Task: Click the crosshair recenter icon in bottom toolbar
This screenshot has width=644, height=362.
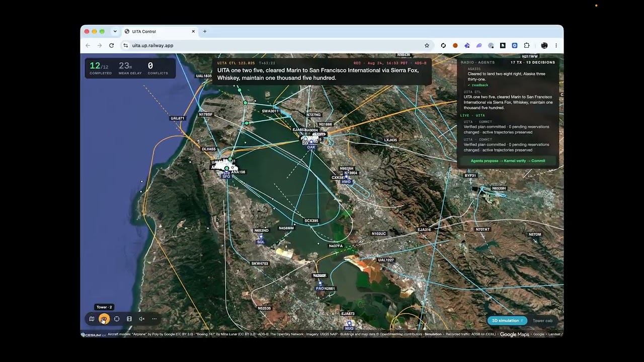Action: point(117,319)
